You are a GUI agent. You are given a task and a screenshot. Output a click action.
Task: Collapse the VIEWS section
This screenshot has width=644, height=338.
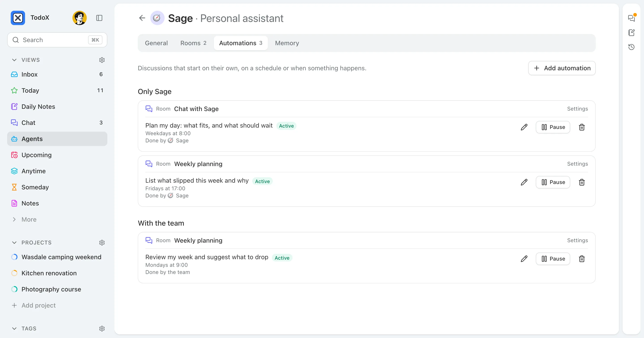pyautogui.click(x=14, y=60)
